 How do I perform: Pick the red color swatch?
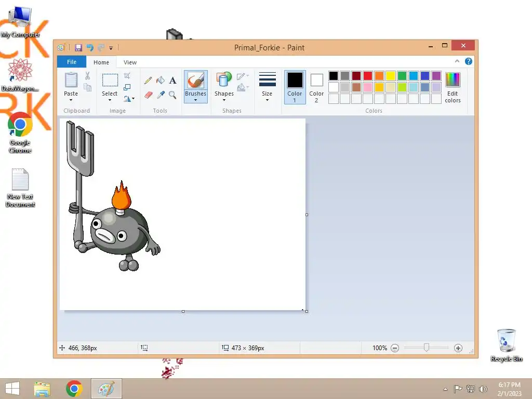368,76
